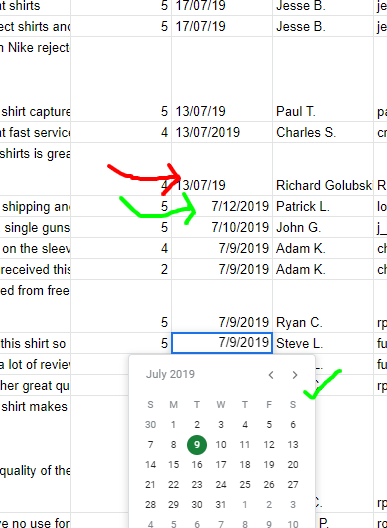The width and height of the screenshot is (387, 528).
Task: Click the July 2019 month label
Action: (170, 374)
